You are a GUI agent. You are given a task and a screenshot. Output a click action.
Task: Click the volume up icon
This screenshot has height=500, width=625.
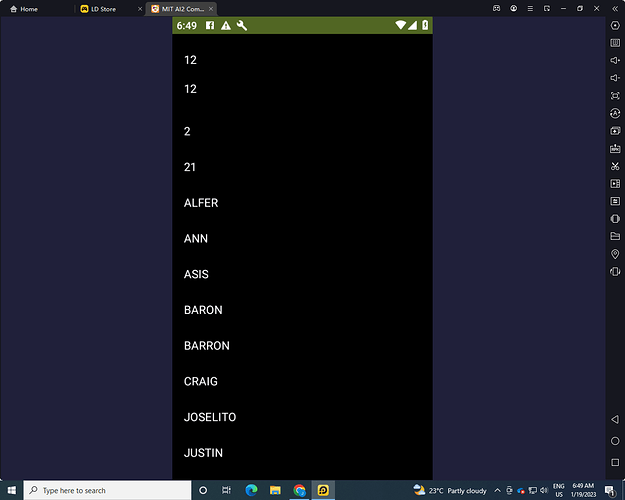615,60
